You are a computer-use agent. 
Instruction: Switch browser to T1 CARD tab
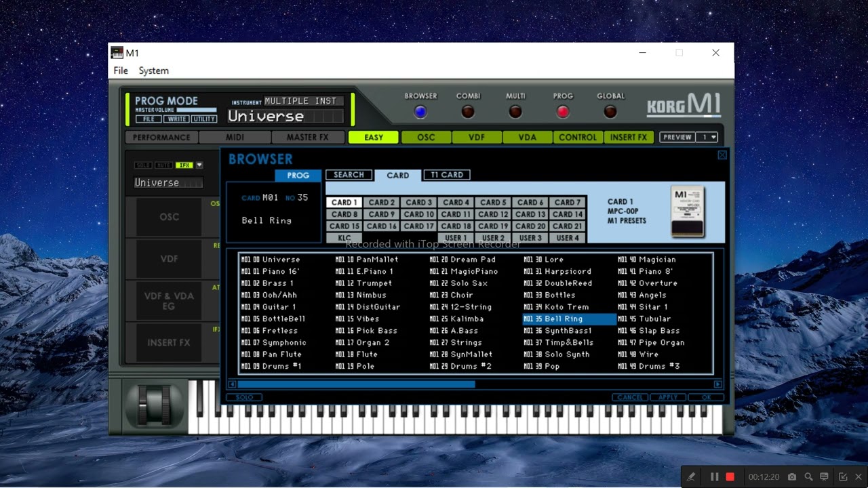[x=447, y=175]
